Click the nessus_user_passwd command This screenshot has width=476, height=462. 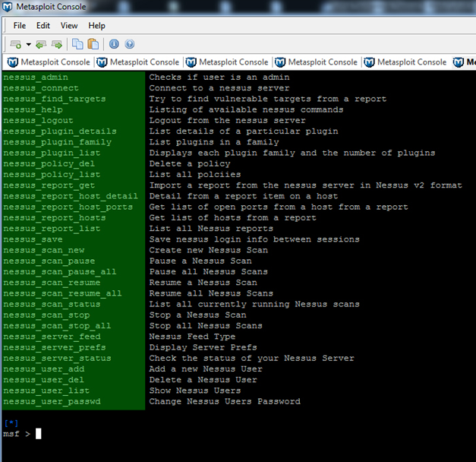pyautogui.click(x=52, y=401)
